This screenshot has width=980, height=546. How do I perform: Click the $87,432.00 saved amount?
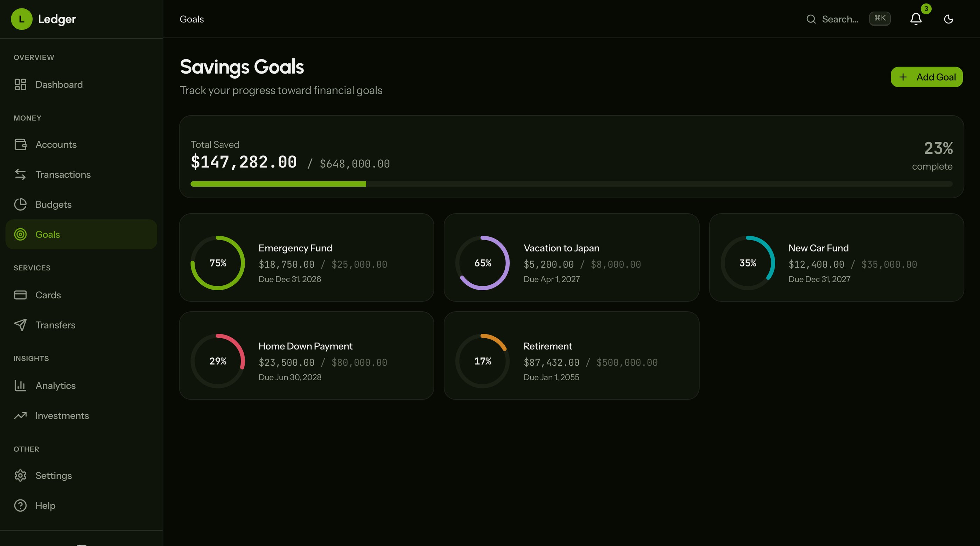551,362
